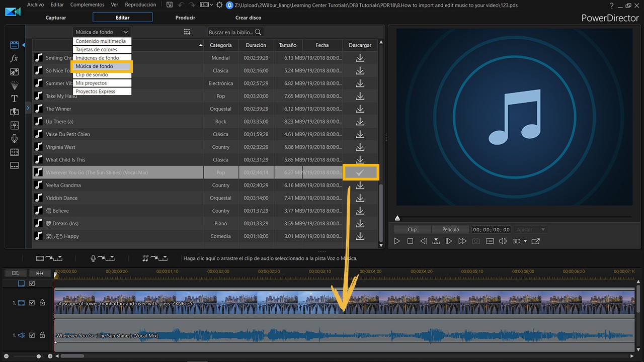Switch playback mode to Película
Screen dimensions: 644x362
coord(450,229)
